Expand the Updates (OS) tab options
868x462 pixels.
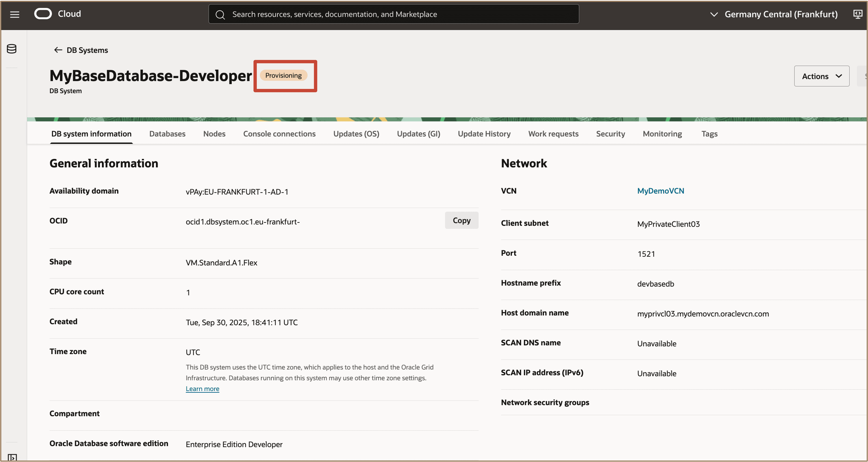click(x=356, y=133)
